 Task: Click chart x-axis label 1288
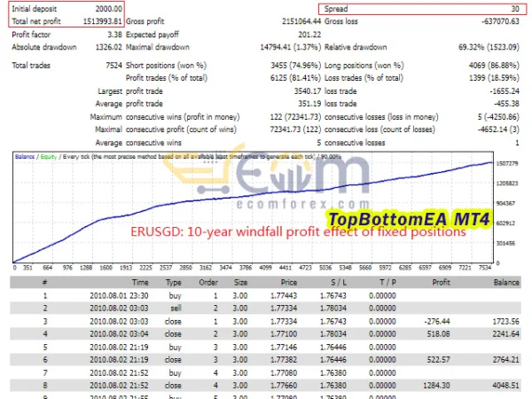point(86,268)
